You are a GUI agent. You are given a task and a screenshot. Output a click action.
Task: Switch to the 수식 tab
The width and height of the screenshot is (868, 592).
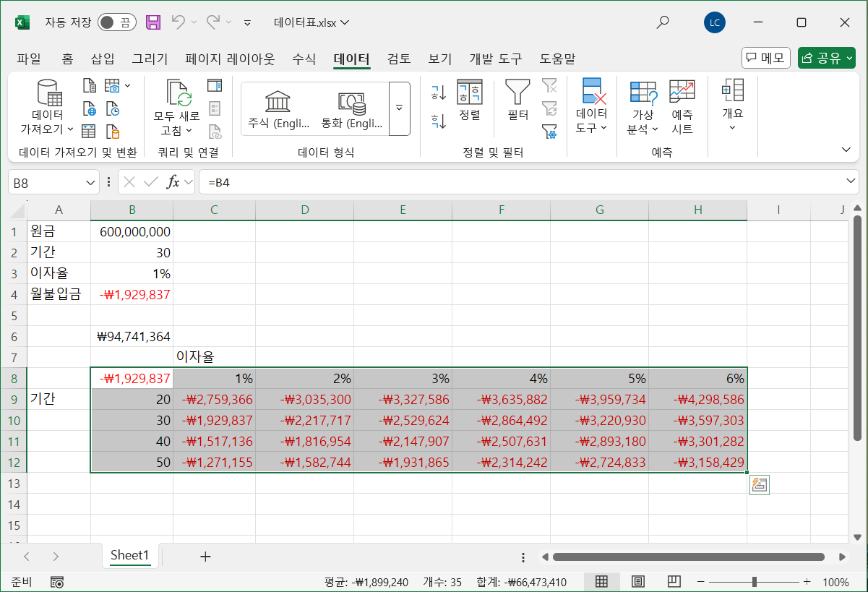[304, 59]
